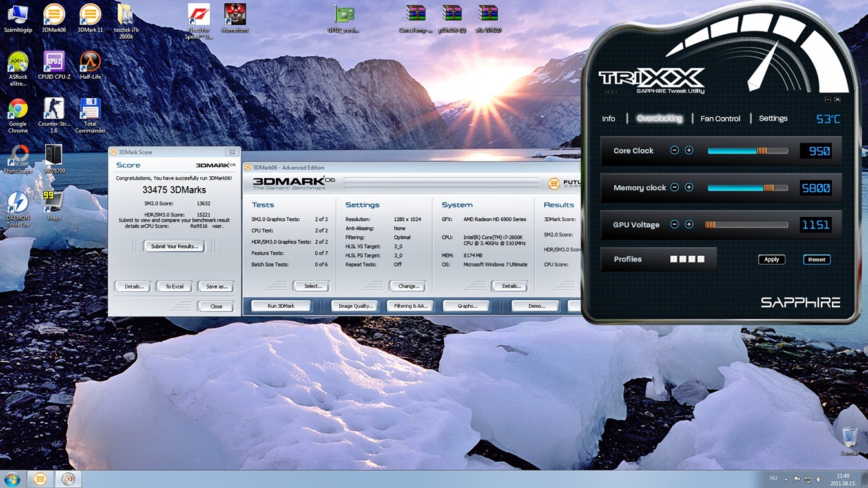This screenshot has height=488, width=868.
Task: Open the Graphs button
Action: coord(467,306)
